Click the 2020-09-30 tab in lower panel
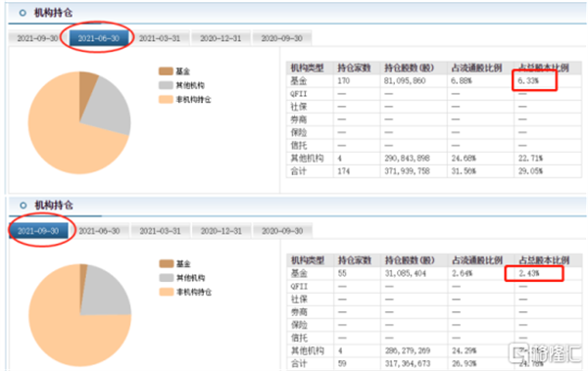 [x=282, y=231]
